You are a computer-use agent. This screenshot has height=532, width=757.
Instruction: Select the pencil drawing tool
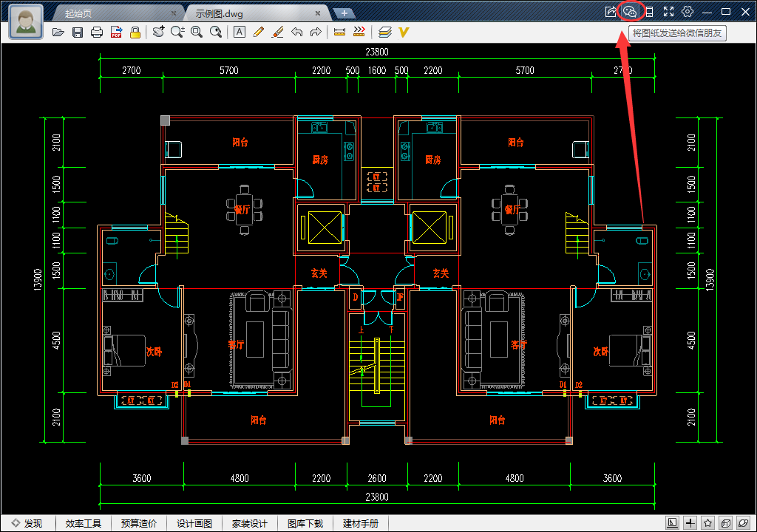pyautogui.click(x=258, y=32)
